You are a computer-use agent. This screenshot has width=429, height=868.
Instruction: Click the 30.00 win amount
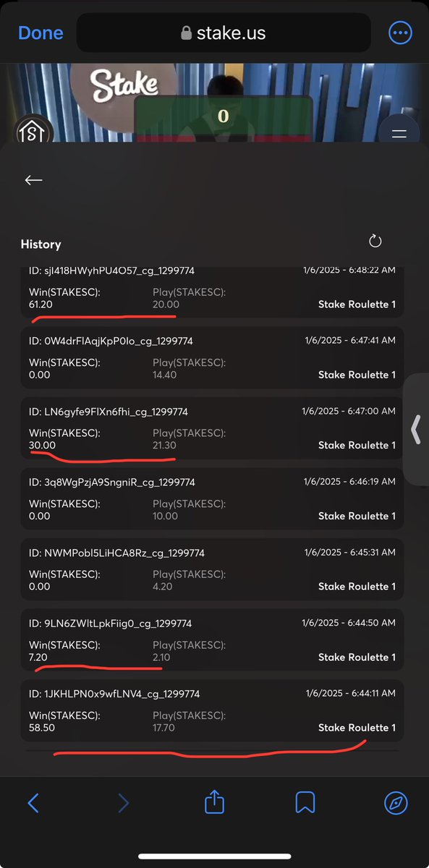point(42,445)
